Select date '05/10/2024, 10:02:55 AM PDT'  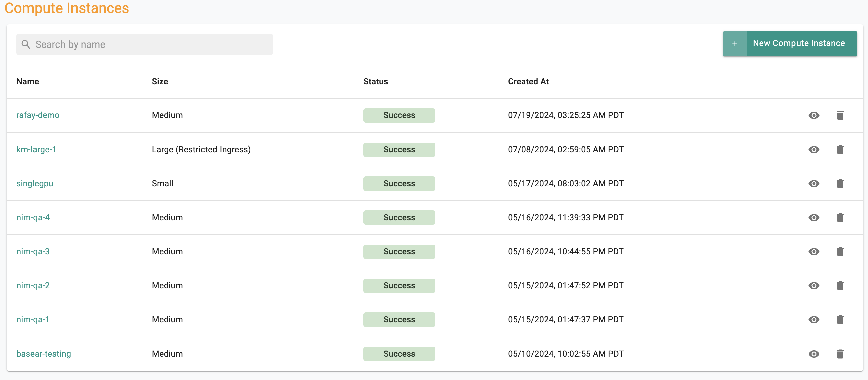click(x=566, y=353)
